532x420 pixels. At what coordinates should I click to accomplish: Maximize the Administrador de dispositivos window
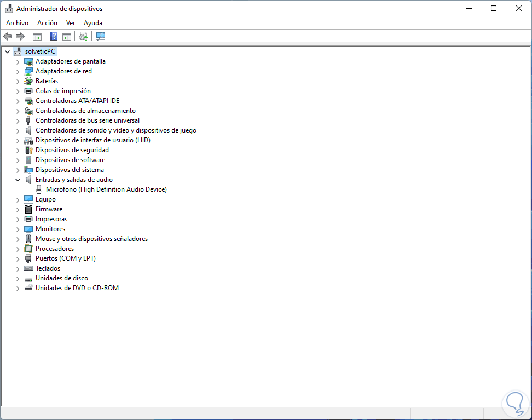(x=494, y=9)
